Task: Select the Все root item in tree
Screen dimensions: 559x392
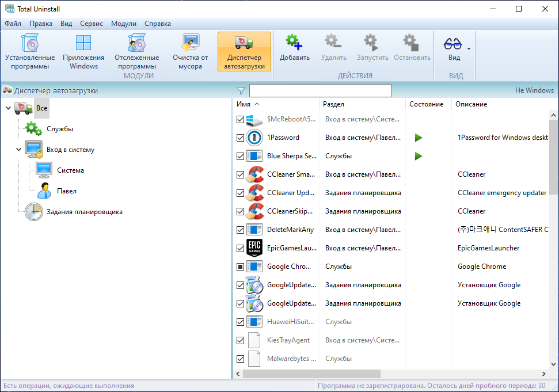Action: pyautogui.click(x=41, y=108)
